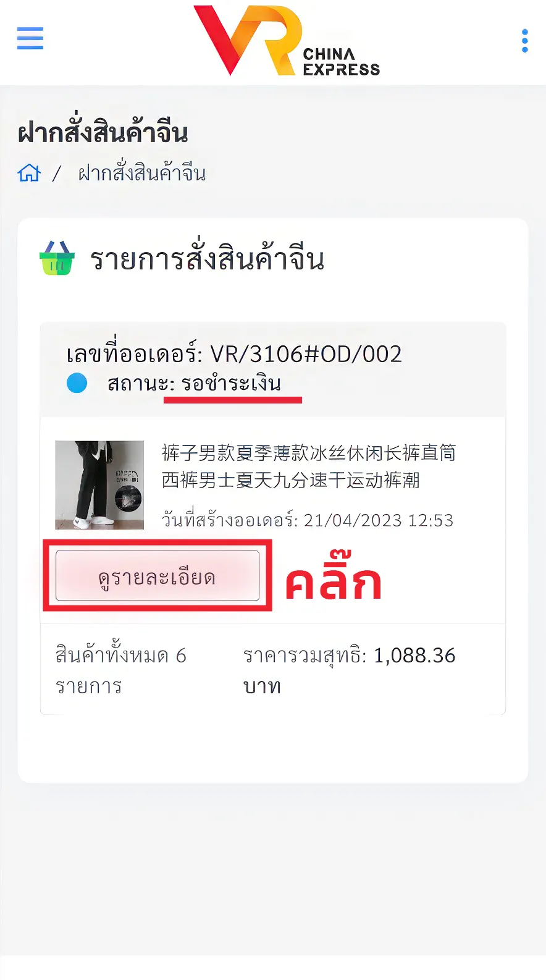Click the net total 1,088.36 baht
This screenshot has height=980, width=546.
pyautogui.click(x=349, y=670)
